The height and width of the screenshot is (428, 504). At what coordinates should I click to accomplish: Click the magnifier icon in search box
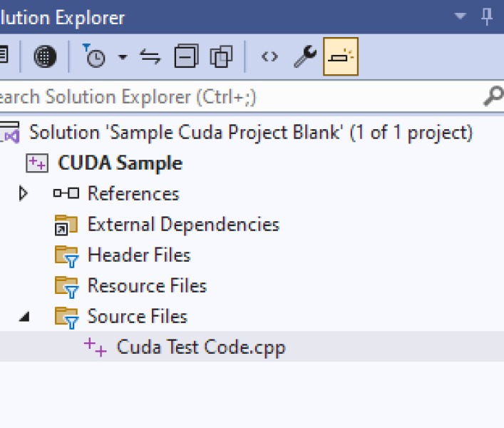pyautogui.click(x=493, y=96)
